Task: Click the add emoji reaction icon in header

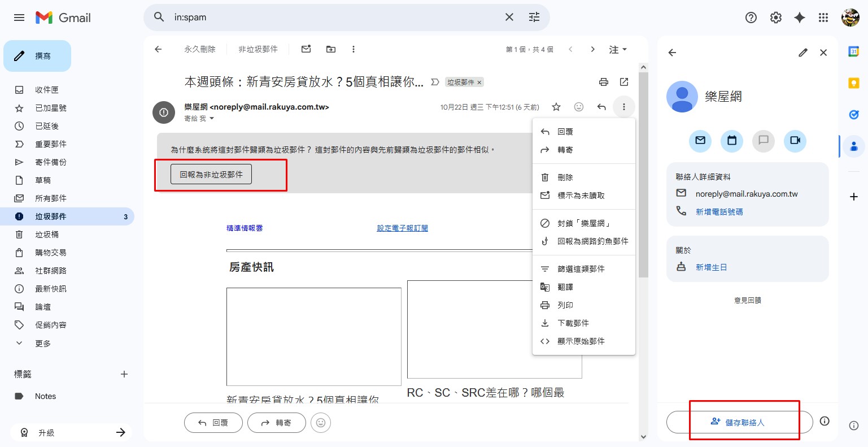Action: 579,107
